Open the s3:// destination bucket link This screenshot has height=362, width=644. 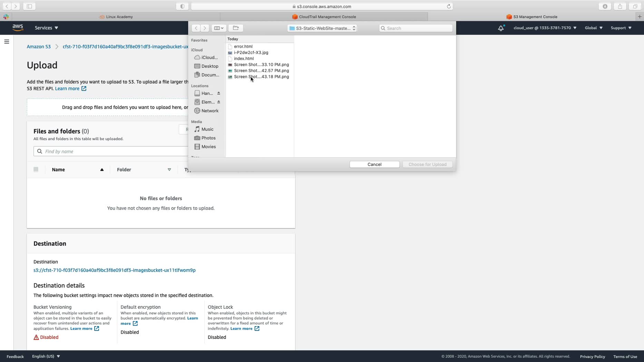tap(115, 270)
